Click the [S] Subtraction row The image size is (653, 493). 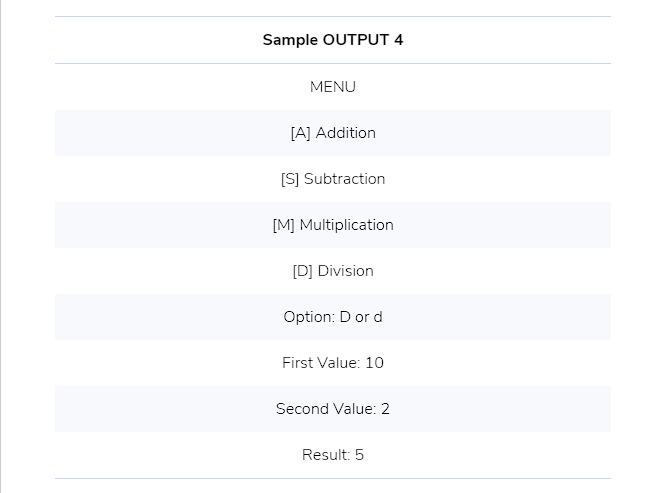(333, 179)
